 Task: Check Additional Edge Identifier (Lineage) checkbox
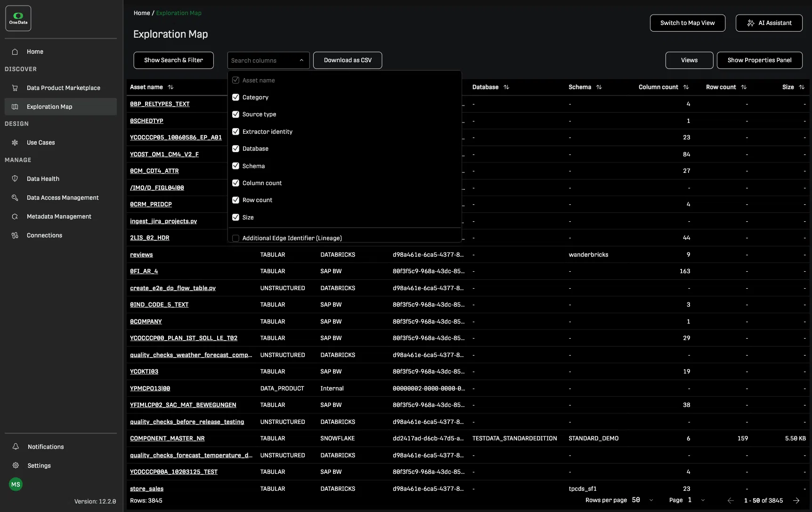(235, 238)
